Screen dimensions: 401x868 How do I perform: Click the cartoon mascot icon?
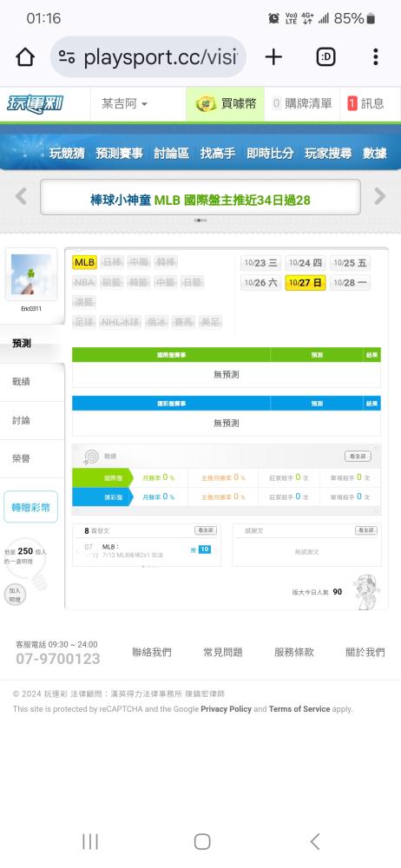[366, 592]
